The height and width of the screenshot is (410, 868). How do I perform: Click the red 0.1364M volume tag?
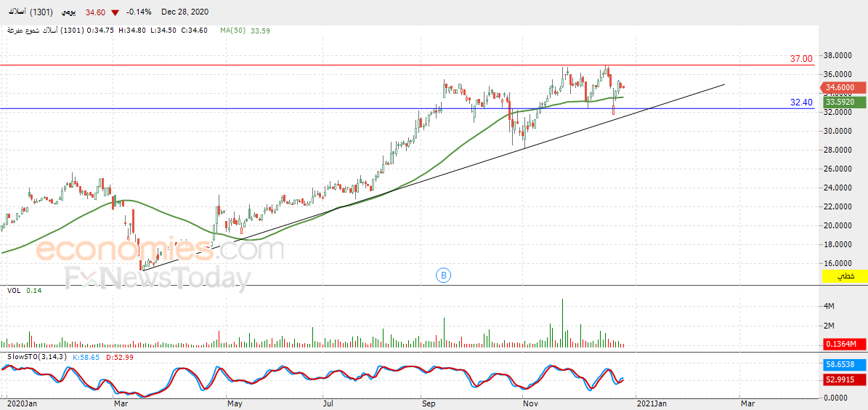point(843,344)
